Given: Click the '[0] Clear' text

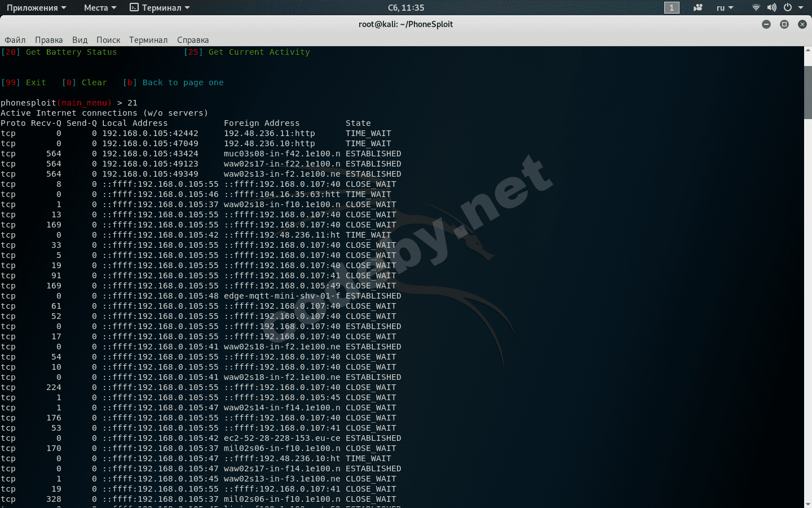Looking at the screenshot, I should pos(84,82).
